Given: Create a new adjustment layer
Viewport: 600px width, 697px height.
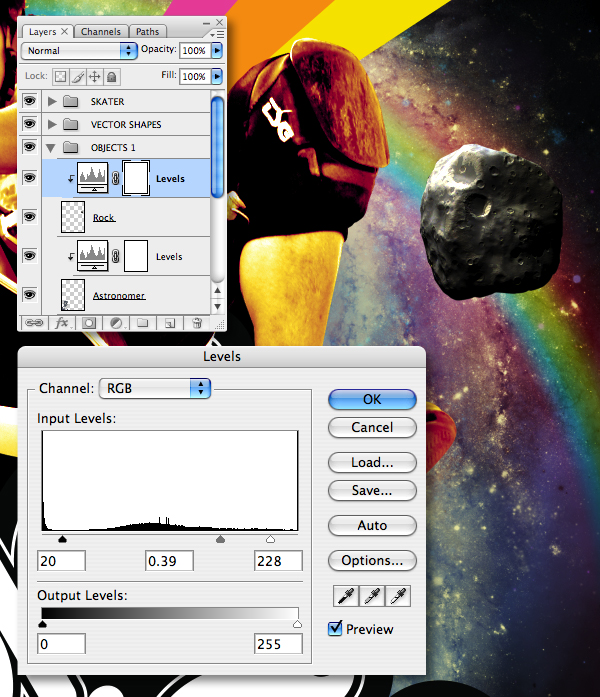Looking at the screenshot, I should (x=116, y=323).
